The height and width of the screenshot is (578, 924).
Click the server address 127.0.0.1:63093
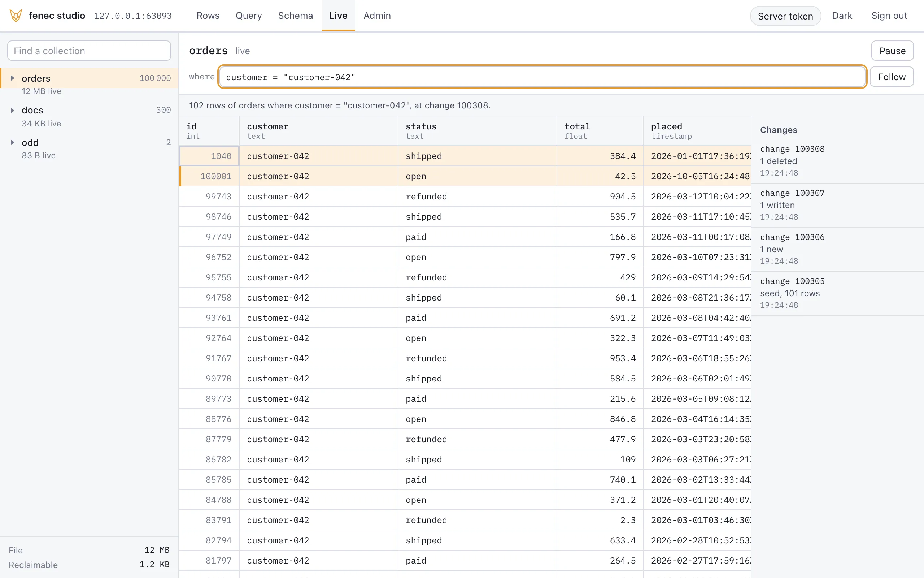[133, 16]
